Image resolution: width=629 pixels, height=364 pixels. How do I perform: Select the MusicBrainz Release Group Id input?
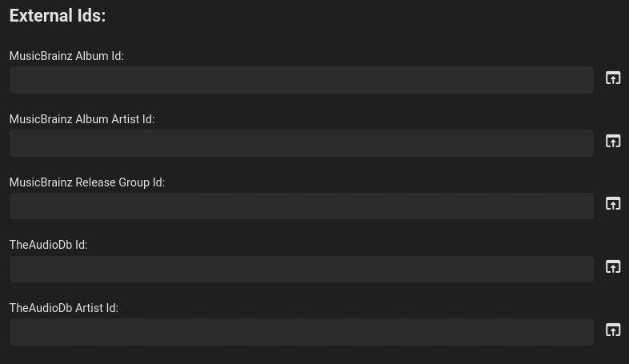pyautogui.click(x=301, y=206)
